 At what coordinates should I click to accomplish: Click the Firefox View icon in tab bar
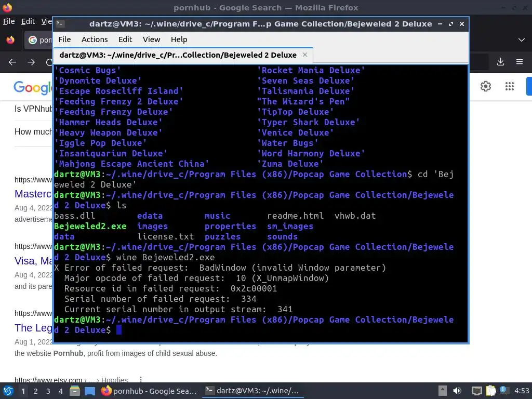click(x=10, y=40)
